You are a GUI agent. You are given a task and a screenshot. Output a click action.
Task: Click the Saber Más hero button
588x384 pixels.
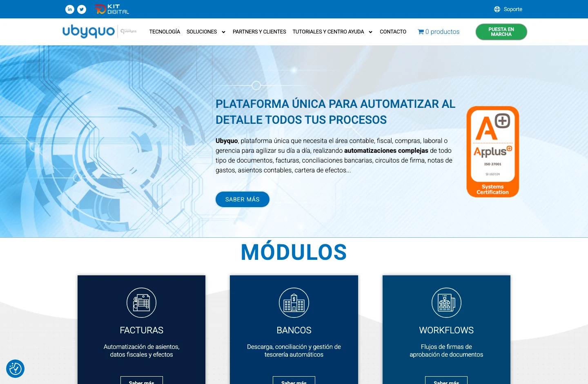coord(243,199)
